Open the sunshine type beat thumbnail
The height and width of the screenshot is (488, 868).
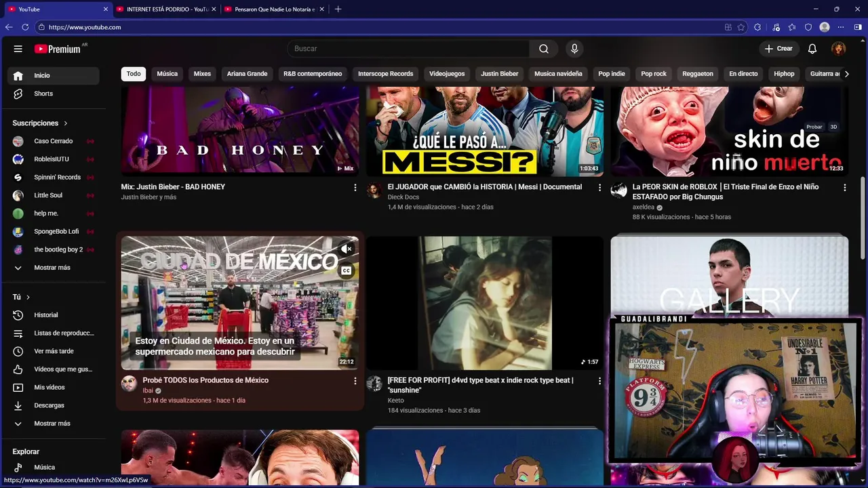pos(485,303)
